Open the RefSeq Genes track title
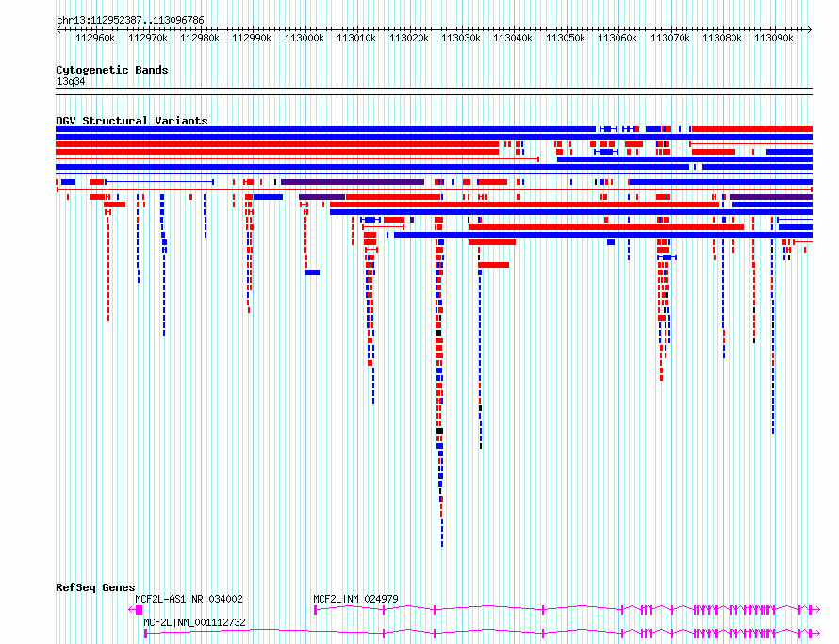 pos(95,587)
